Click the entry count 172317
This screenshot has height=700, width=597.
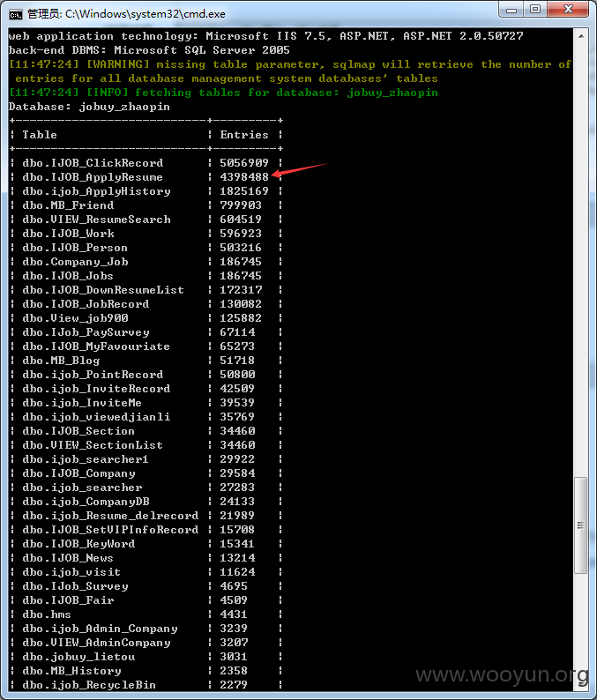coord(241,290)
